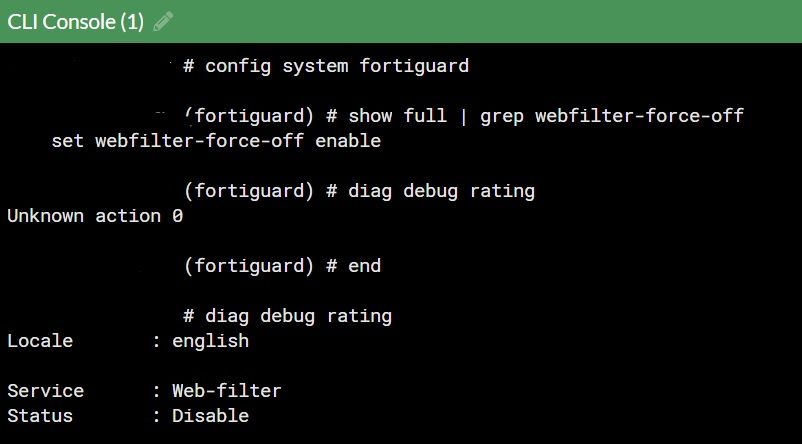Click the 'Locale' label in the output
The image size is (802, 444).
[x=40, y=341]
